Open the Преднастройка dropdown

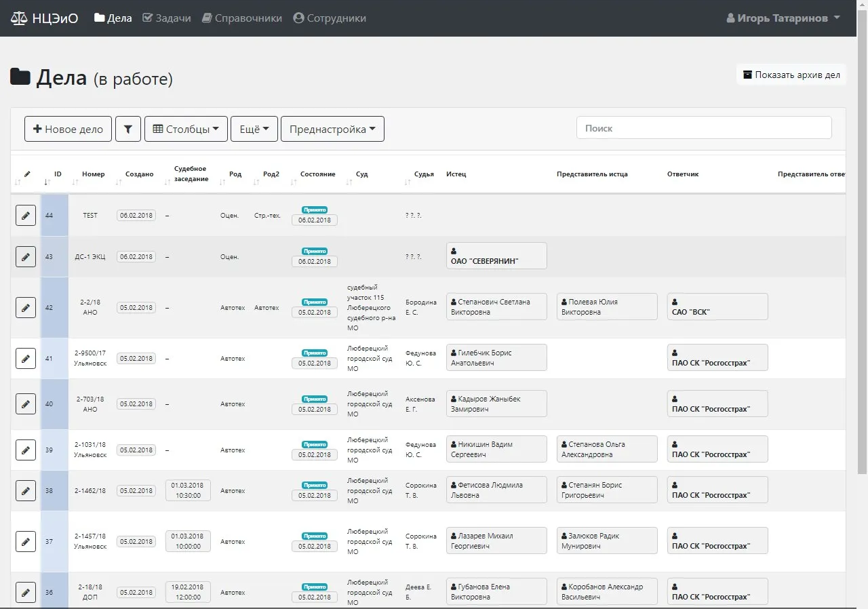pyautogui.click(x=332, y=128)
